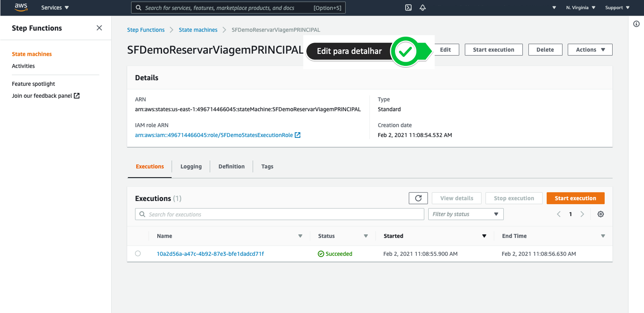
Task: Expand the Actions dropdown
Action: click(x=590, y=50)
